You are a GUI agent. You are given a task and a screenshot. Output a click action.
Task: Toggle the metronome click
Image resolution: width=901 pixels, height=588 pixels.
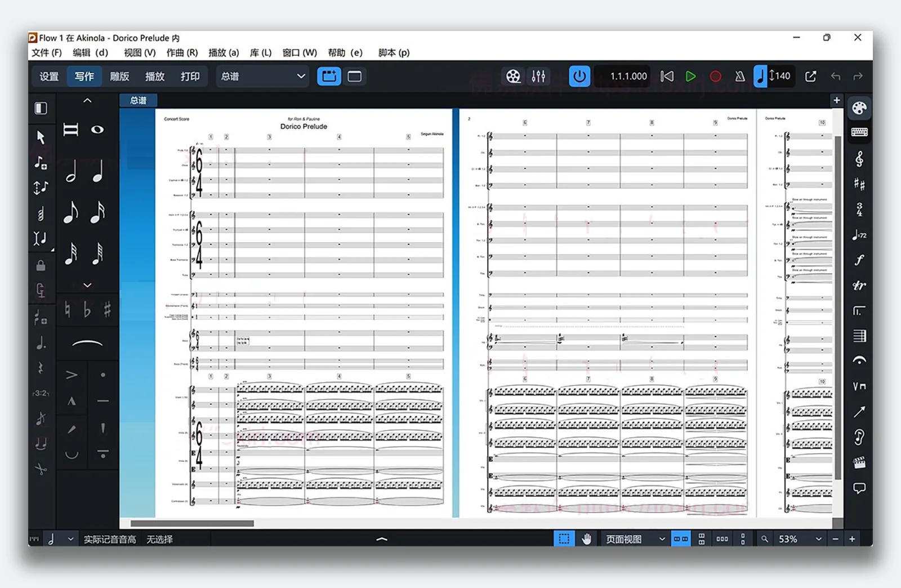(x=740, y=76)
